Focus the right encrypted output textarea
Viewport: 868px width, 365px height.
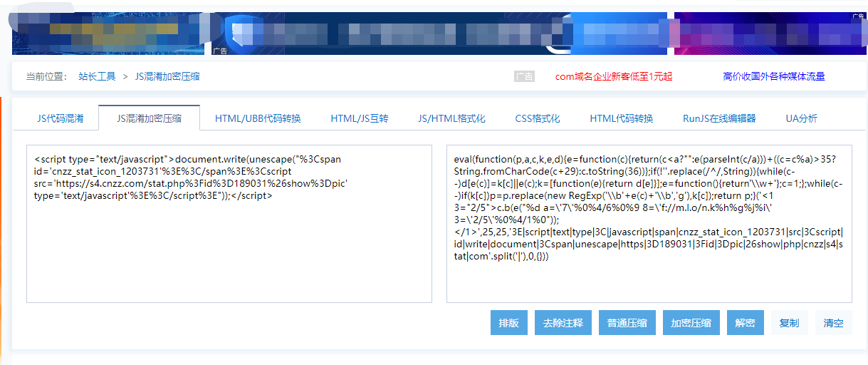pyautogui.click(x=649, y=224)
